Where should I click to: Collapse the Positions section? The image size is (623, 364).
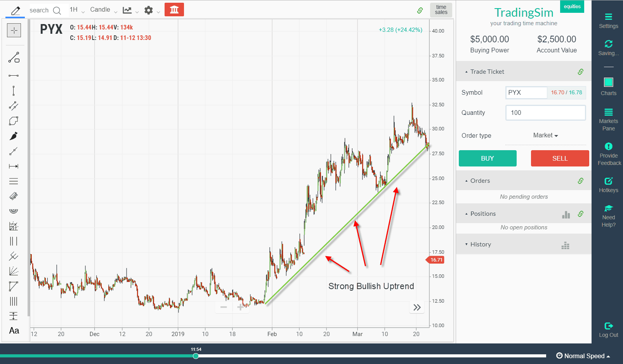467,213
